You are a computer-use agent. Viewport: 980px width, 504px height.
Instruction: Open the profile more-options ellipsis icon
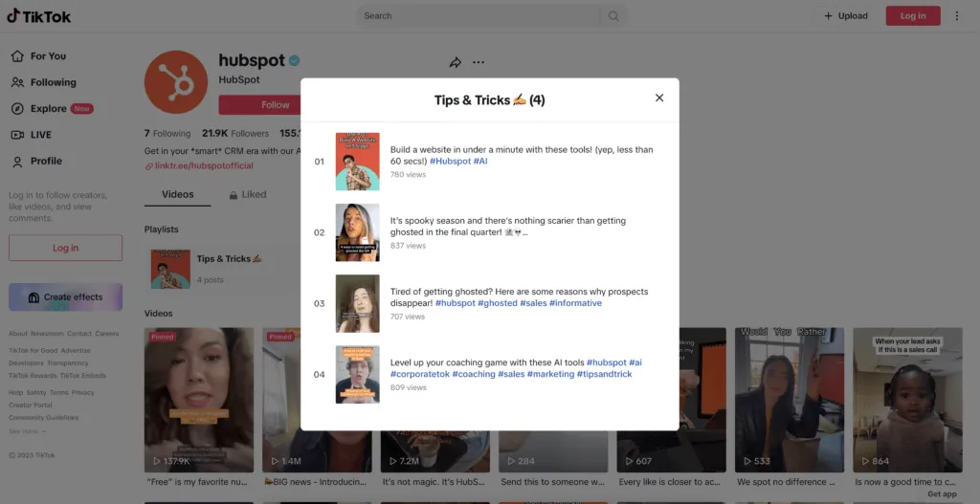(x=479, y=62)
